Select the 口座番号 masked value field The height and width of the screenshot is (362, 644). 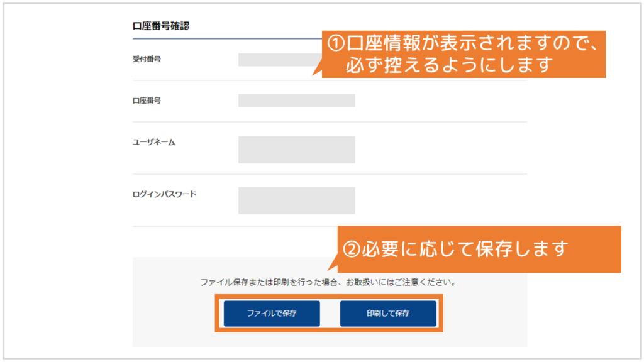(297, 101)
